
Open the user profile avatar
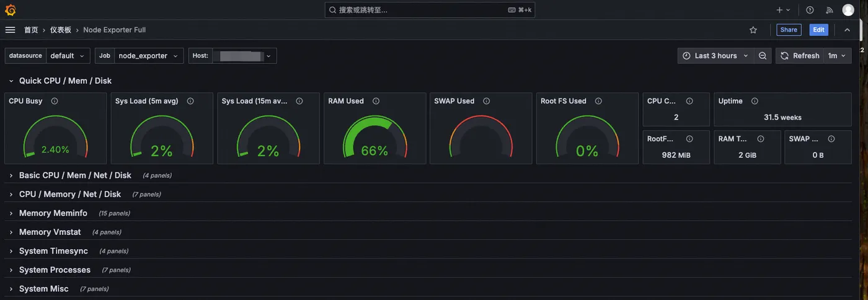click(848, 10)
